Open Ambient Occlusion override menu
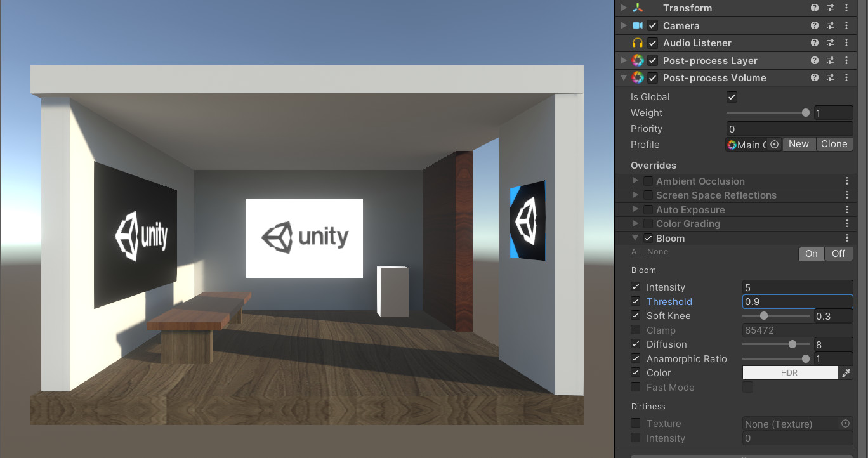This screenshot has height=458, width=868. pos(846,181)
